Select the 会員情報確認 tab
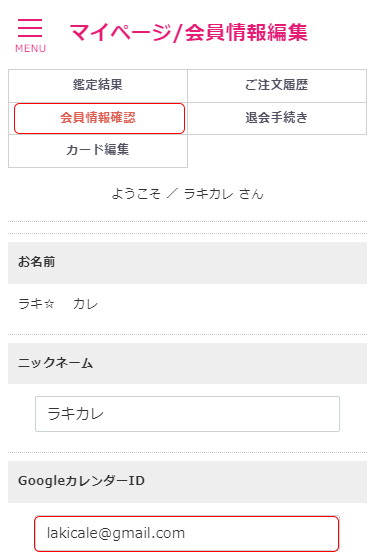The height and width of the screenshot is (559, 374). click(99, 118)
